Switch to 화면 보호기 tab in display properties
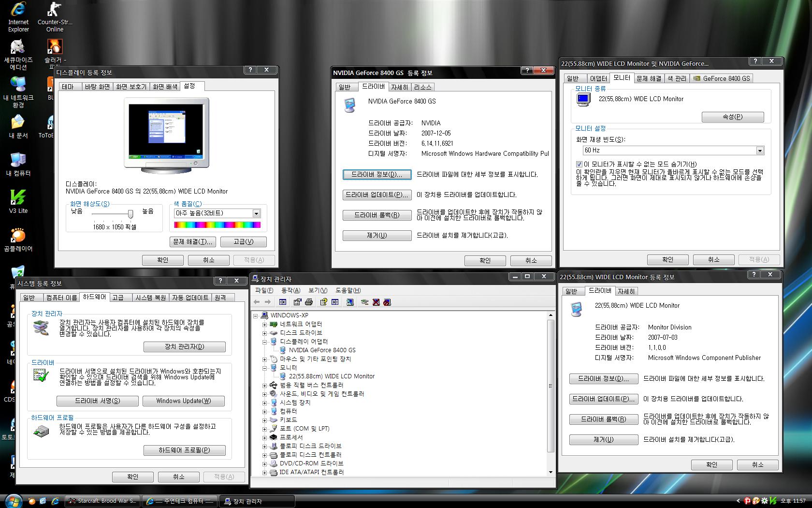The image size is (812, 508). [131, 87]
